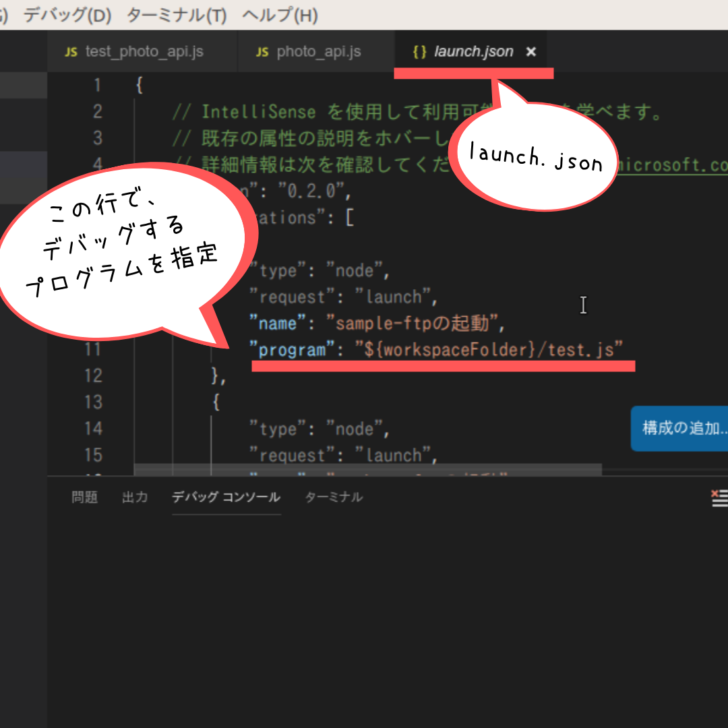The image size is (728, 728).
Task: Click line number 13 in the gutter
Action: coord(93,402)
